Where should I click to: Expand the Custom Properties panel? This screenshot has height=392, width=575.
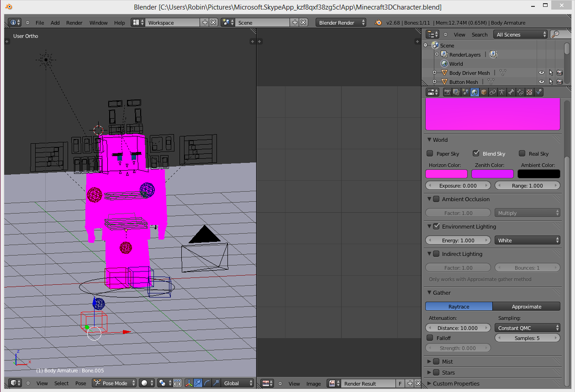click(429, 383)
